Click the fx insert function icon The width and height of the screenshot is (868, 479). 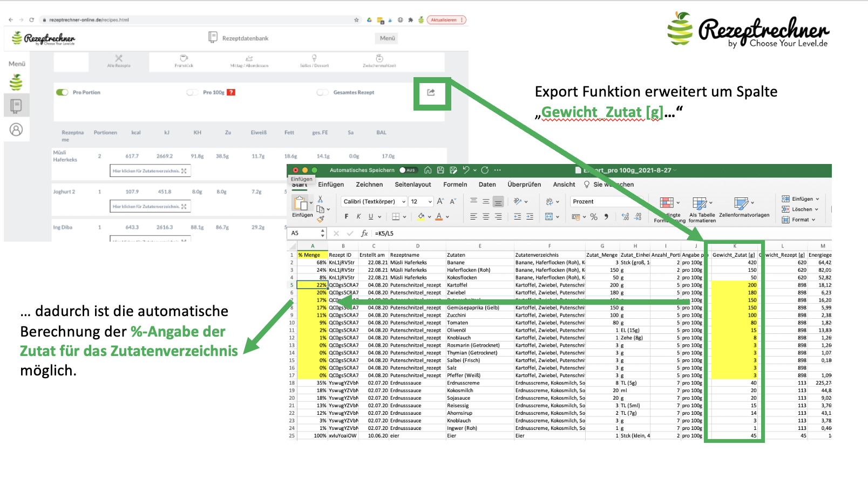(364, 233)
